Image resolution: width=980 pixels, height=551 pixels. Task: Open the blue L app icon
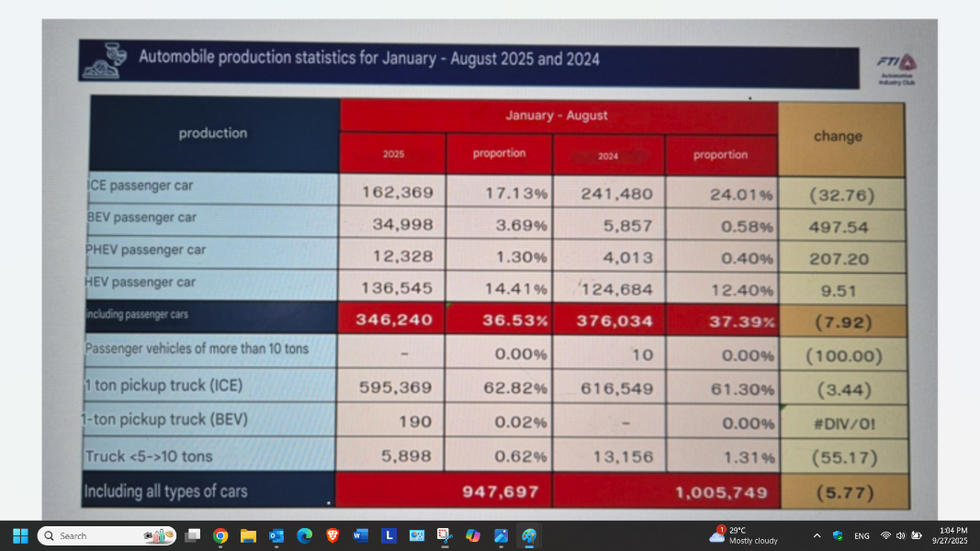[389, 535]
